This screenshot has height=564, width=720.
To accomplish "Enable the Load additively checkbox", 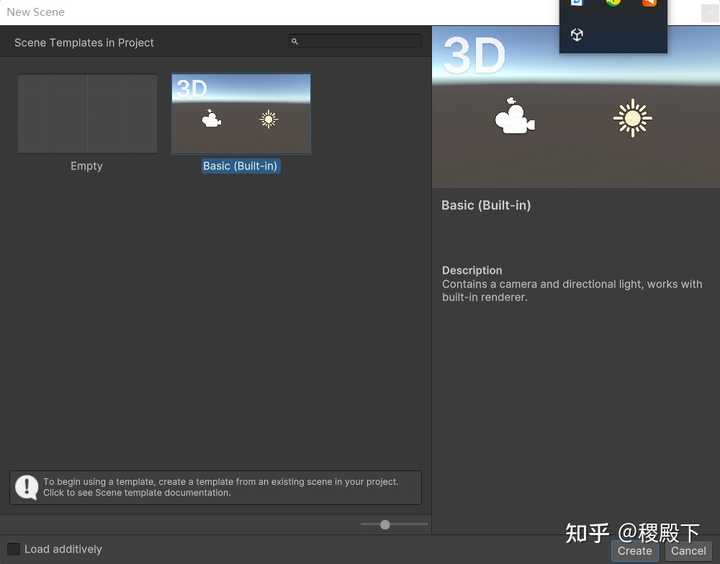I will coord(13,549).
